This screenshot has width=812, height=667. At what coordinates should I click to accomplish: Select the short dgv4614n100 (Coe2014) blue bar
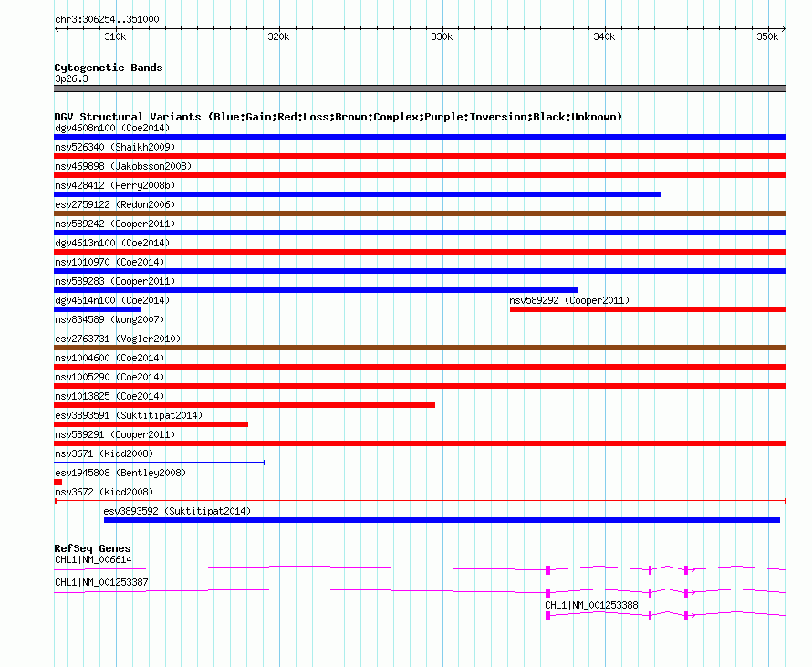pos(97,309)
